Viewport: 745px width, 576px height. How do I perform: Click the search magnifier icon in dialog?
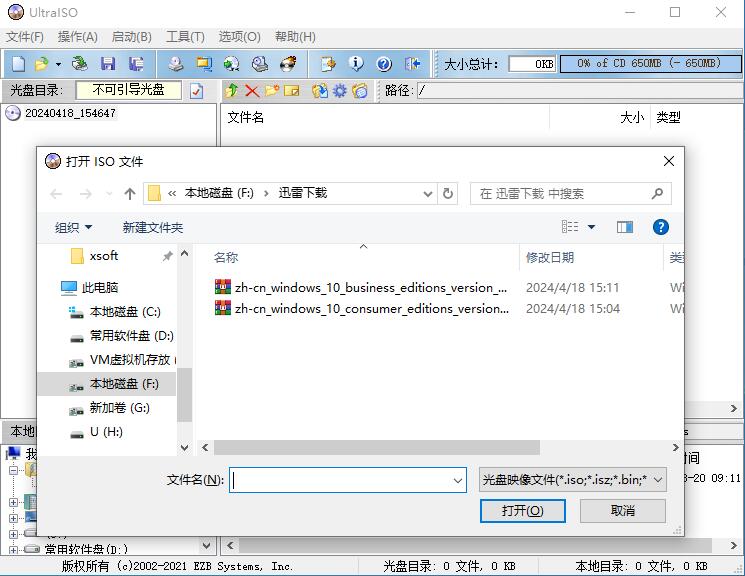click(x=658, y=193)
